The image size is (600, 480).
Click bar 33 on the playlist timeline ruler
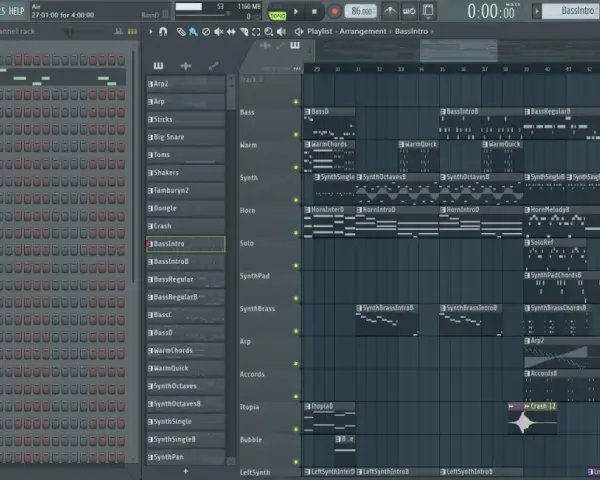point(400,69)
